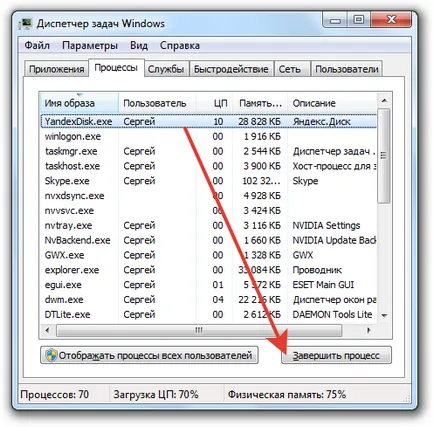Sort by Описание column header
The width and height of the screenshot is (434, 427).
pos(332,103)
